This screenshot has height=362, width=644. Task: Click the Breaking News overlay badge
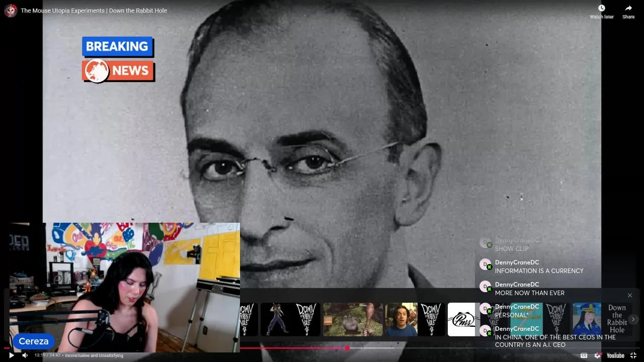point(118,59)
